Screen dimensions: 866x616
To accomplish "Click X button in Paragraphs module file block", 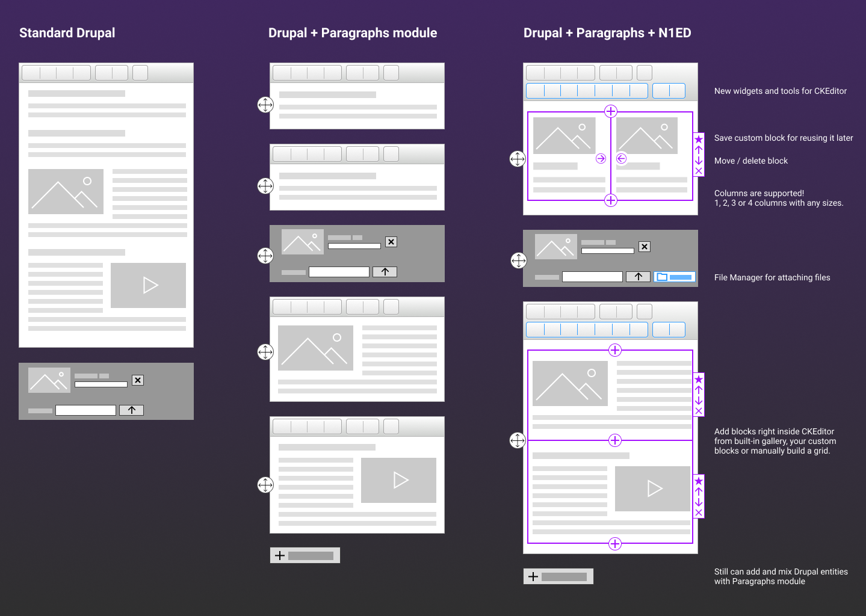I will [x=391, y=242].
